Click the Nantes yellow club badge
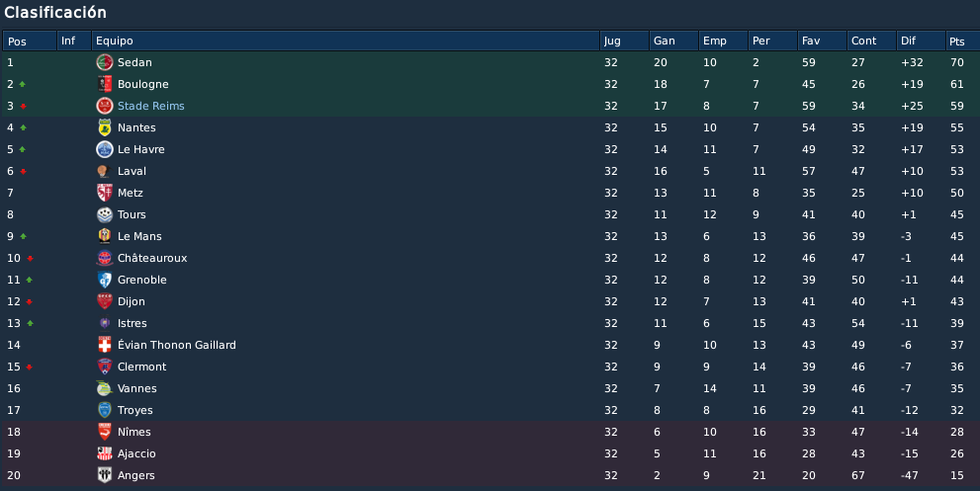Screen dimensions: 980x491 pos(105,127)
